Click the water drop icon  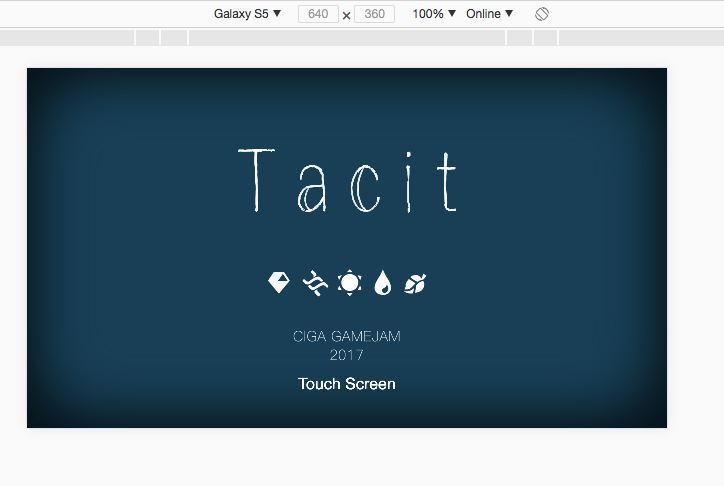coord(383,282)
